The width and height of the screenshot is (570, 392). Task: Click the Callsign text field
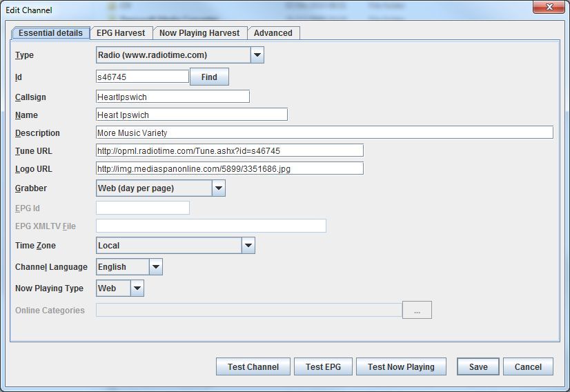tap(173, 97)
